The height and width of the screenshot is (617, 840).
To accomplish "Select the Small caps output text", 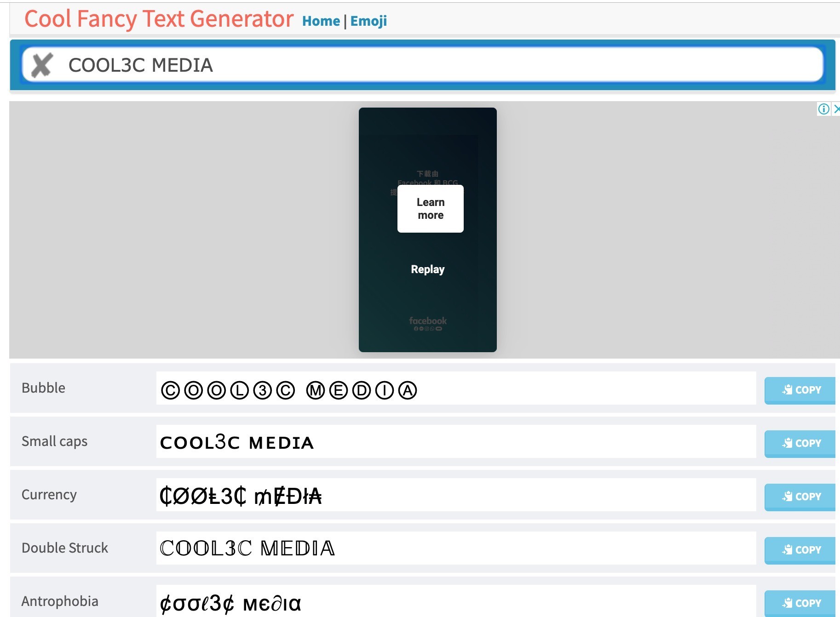I will click(x=456, y=441).
